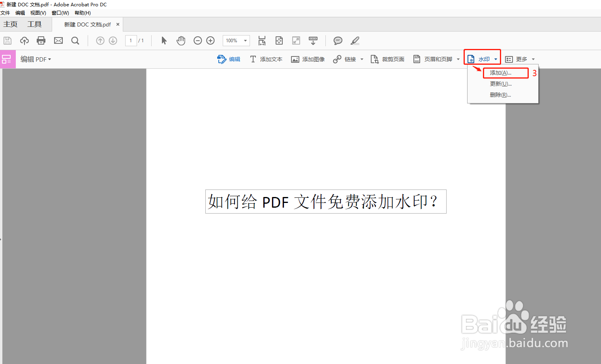The height and width of the screenshot is (364, 601).
Task: Open the Help (帮助(H)) menu
Action: (x=83, y=13)
